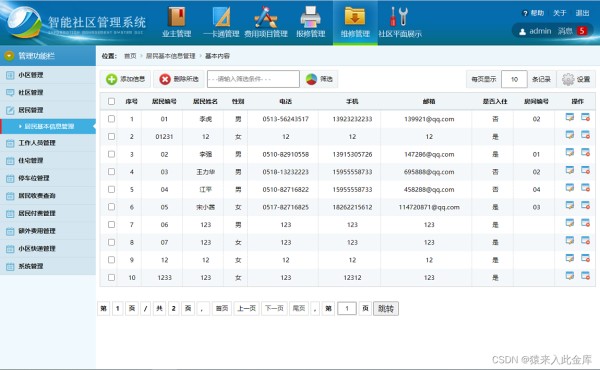Screen dimensions: 600x370
Task: Collapse the 管理功能栏 sidebar header
Action: pos(48,56)
